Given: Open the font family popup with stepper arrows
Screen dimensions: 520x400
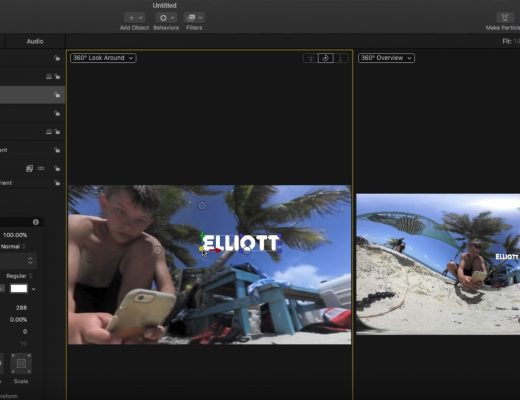Looking at the screenshot, I should tap(18, 260).
